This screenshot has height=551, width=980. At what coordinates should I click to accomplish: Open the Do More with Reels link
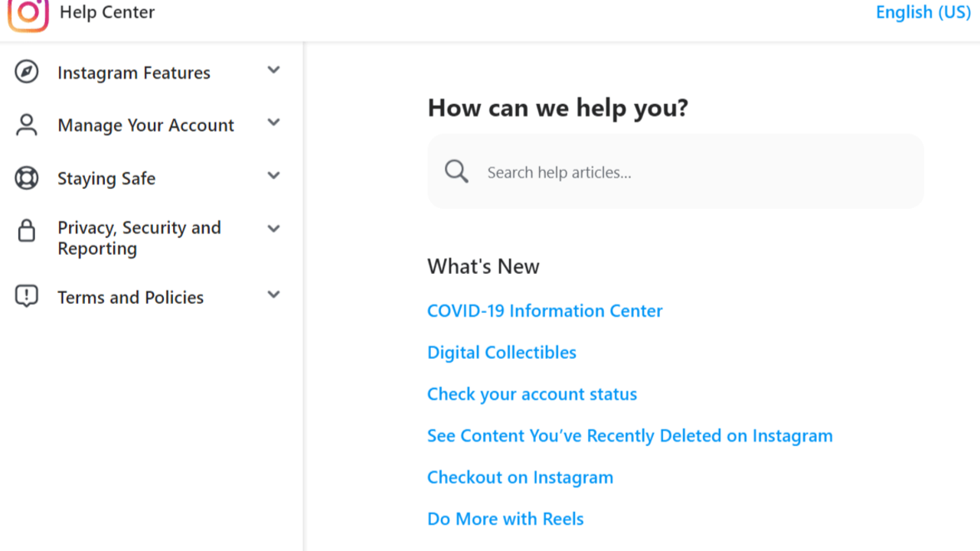click(x=505, y=519)
